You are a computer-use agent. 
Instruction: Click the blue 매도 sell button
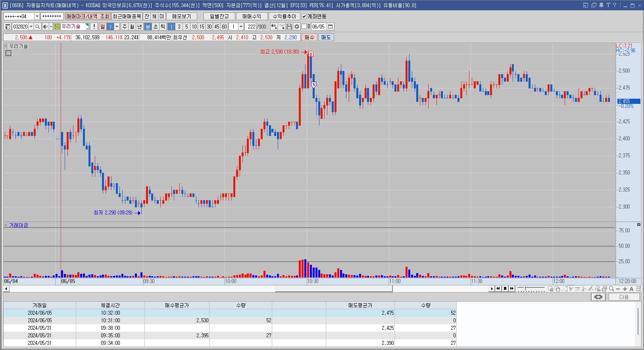coord(326,37)
